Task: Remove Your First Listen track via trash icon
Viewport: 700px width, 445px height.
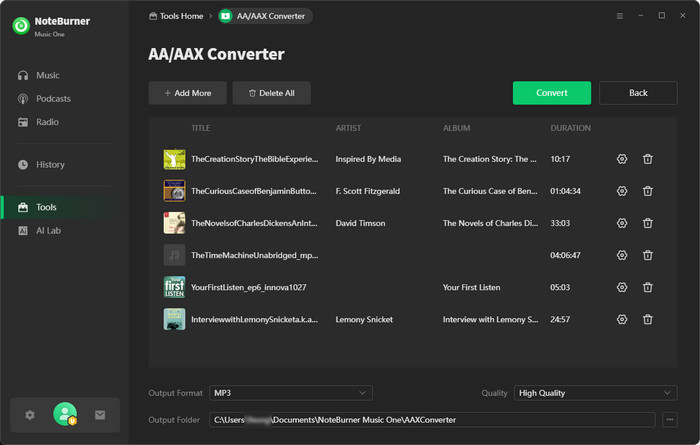Action: [x=648, y=287]
